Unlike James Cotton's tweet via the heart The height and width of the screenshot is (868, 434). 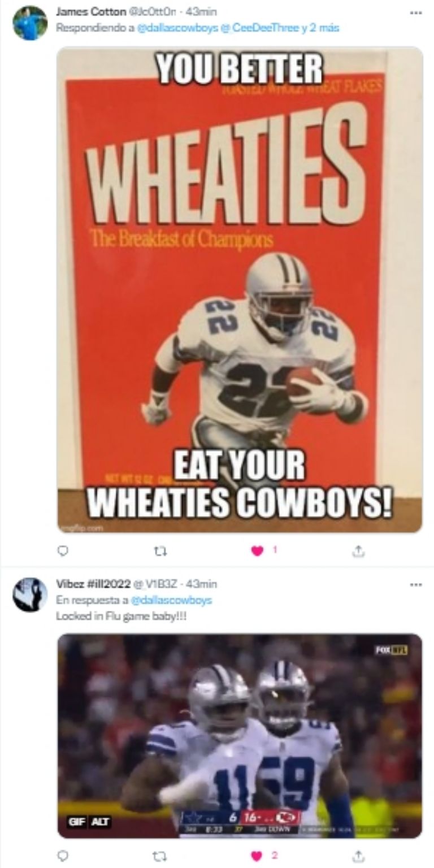click(x=257, y=550)
